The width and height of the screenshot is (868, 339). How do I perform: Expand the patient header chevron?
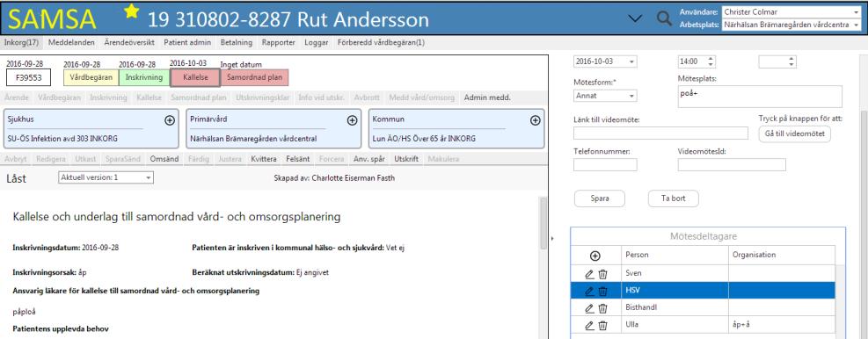click(x=636, y=18)
